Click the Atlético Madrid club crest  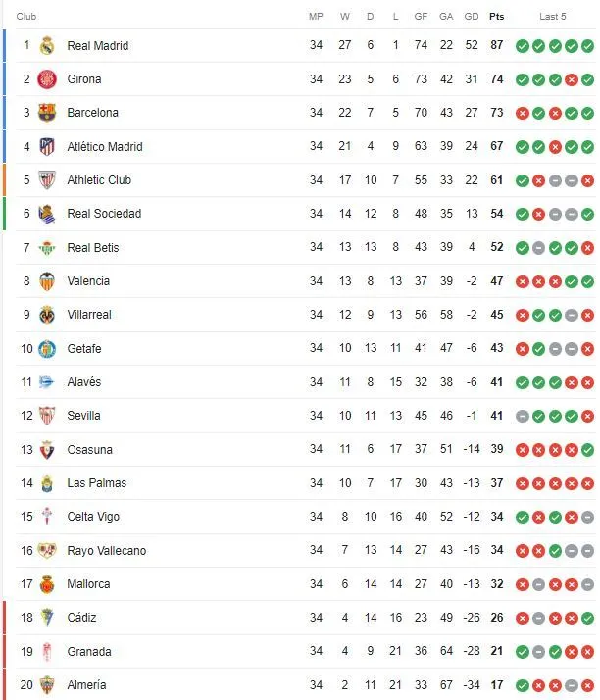tap(47, 146)
